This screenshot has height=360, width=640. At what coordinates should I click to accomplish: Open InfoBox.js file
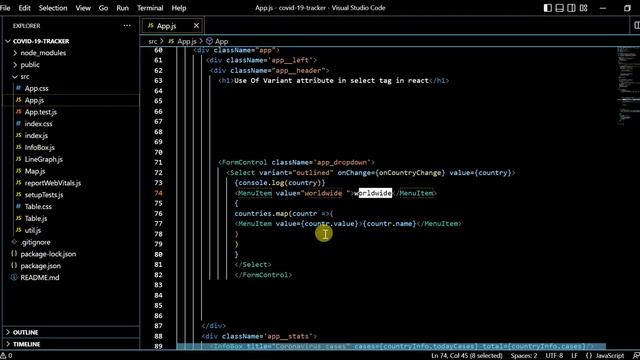point(39,147)
